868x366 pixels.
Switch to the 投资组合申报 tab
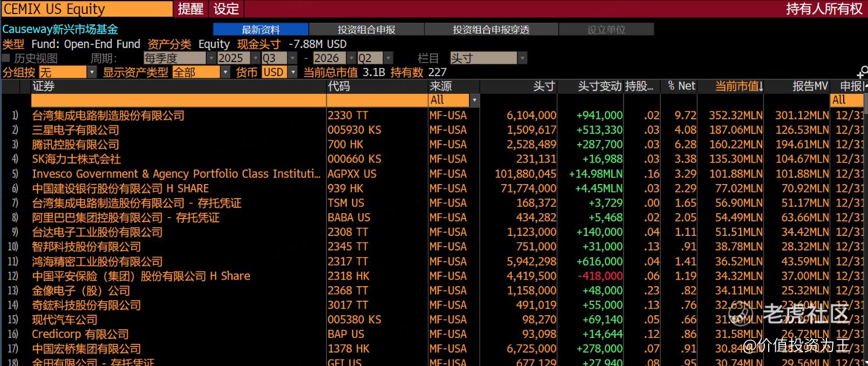coord(367,29)
